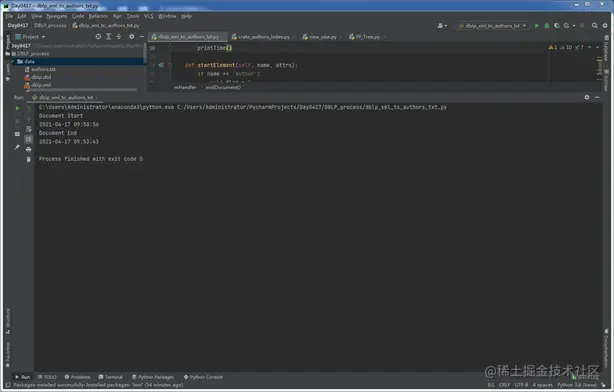
Task: Open Run panel settings gear
Action: coord(587,97)
